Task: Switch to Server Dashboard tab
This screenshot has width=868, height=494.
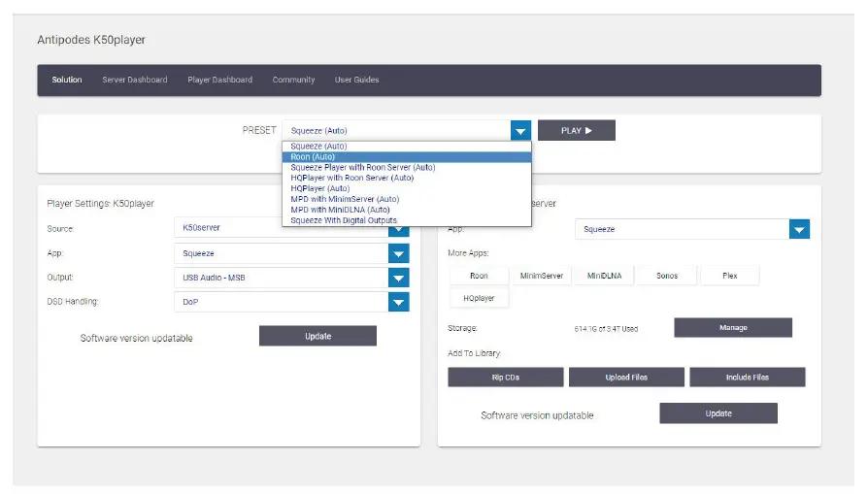Action: tap(135, 80)
